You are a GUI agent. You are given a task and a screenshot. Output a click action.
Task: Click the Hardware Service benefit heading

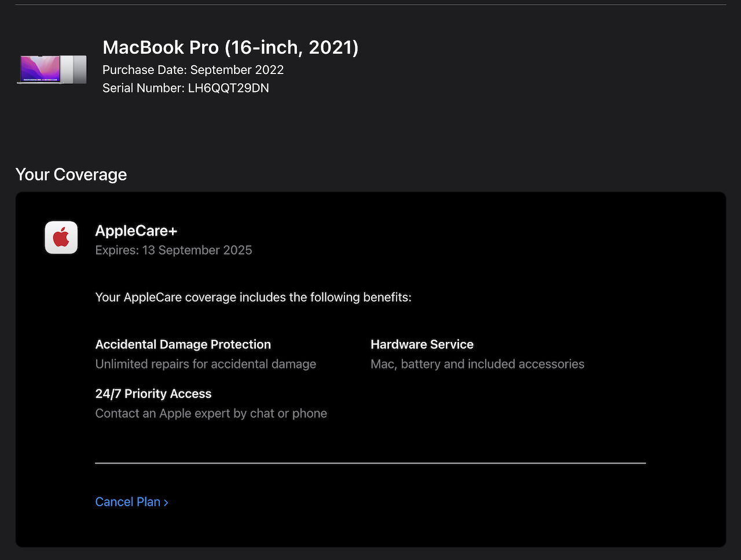pyautogui.click(x=422, y=344)
